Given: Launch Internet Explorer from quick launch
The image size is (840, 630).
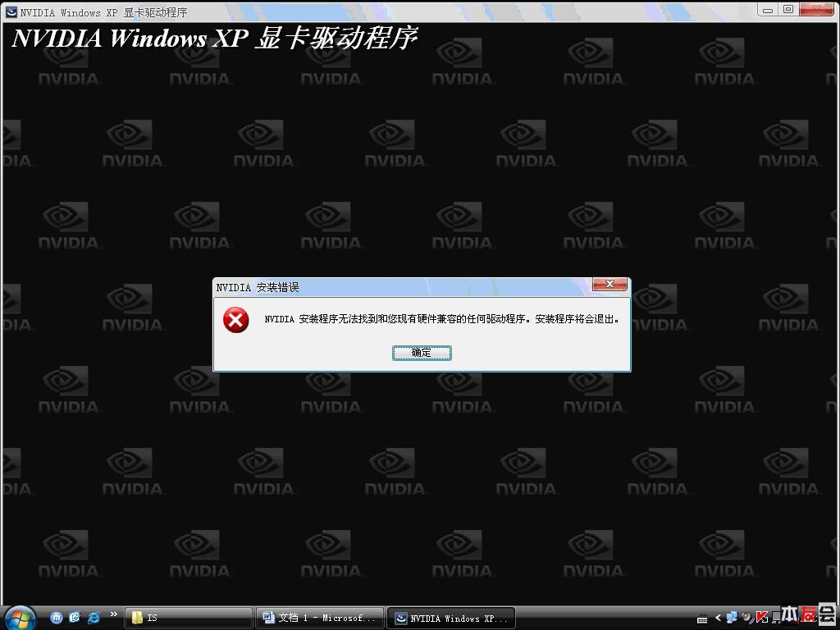Looking at the screenshot, I should [94, 618].
